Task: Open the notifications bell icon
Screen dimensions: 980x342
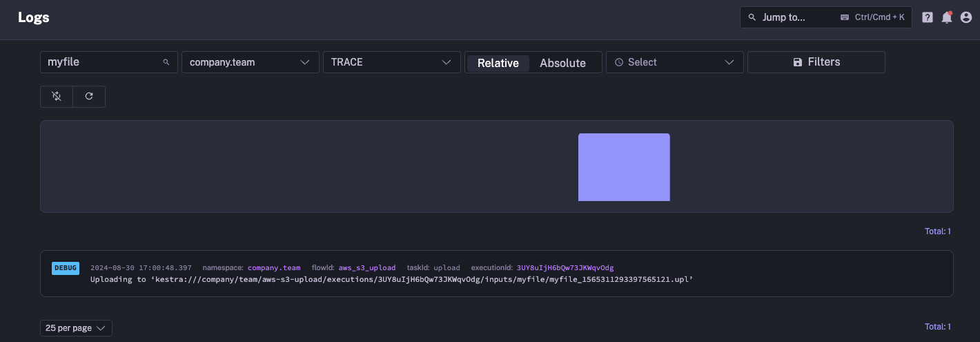Action: [x=947, y=18]
